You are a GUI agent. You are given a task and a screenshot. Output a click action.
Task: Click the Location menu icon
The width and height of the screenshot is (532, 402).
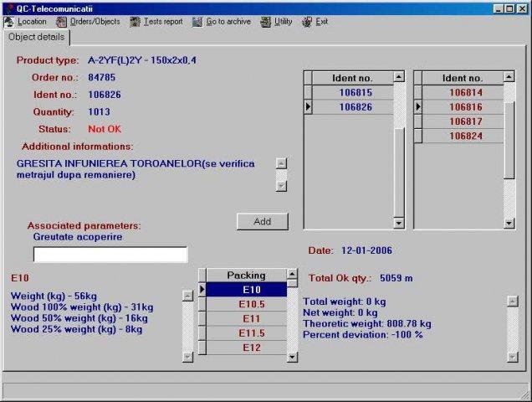9,22
